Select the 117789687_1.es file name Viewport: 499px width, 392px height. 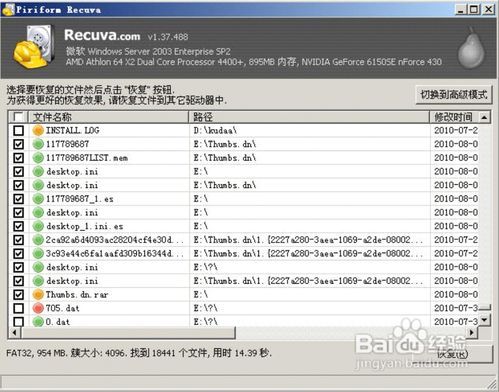(x=79, y=199)
